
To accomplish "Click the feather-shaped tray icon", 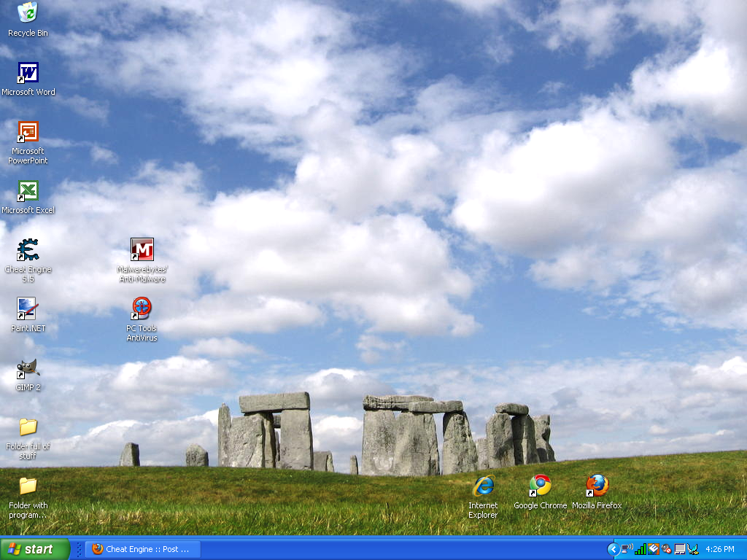I will point(693,550).
